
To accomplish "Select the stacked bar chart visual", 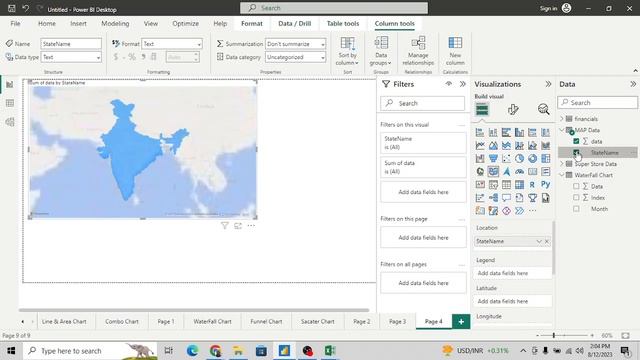I will [x=480, y=132].
